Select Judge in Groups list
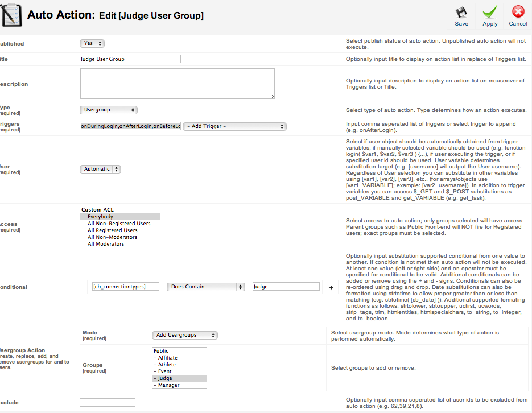532x413 pixels. tap(179, 378)
